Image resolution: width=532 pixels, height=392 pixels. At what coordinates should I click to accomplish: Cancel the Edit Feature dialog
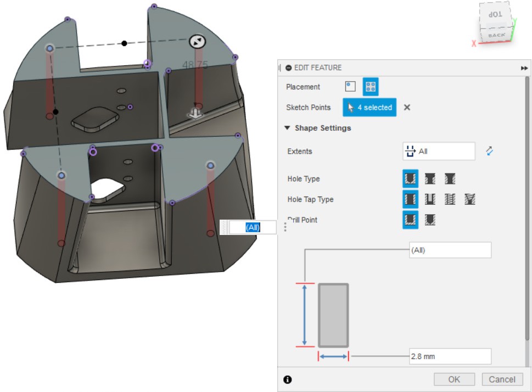pos(502,379)
